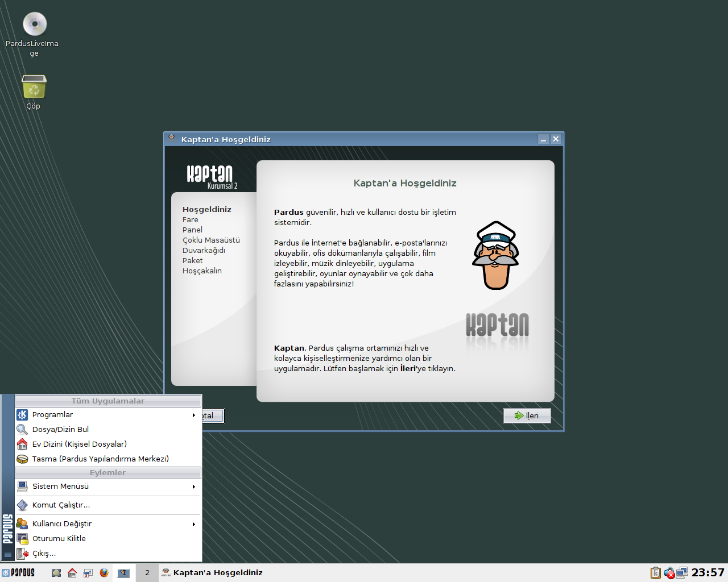The height and width of the screenshot is (582, 728).
Task: Click the Kaptan window title bar menu icon
Action: tap(172, 138)
